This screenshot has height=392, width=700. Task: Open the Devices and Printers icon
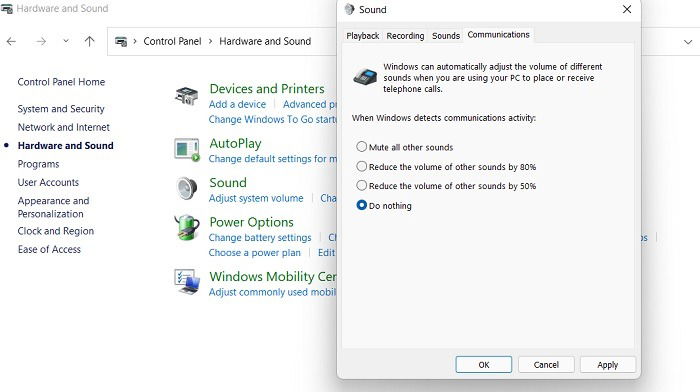point(187,96)
